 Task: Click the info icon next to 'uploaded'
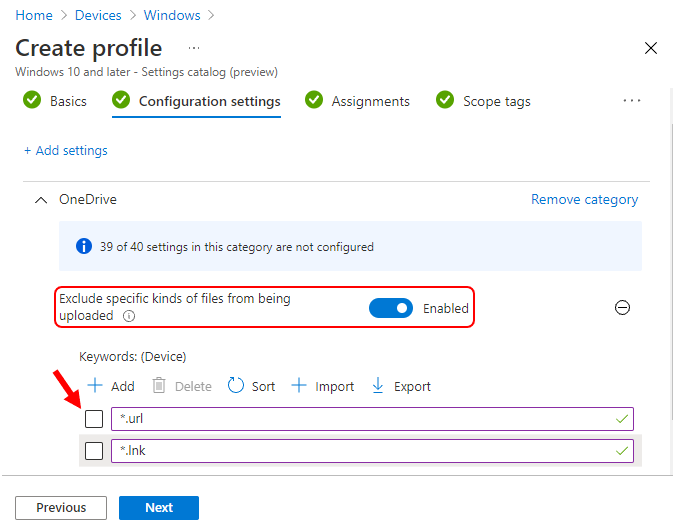click(x=129, y=316)
